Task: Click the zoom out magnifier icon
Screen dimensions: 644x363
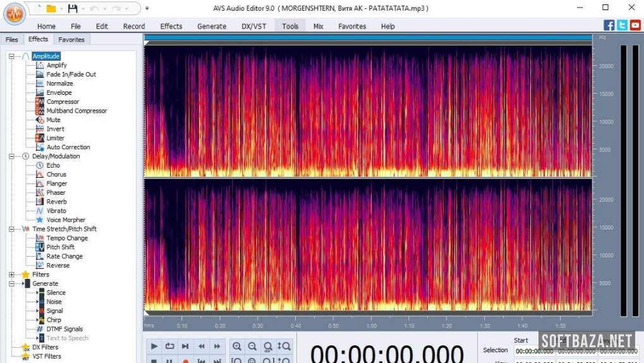Action: (x=252, y=346)
